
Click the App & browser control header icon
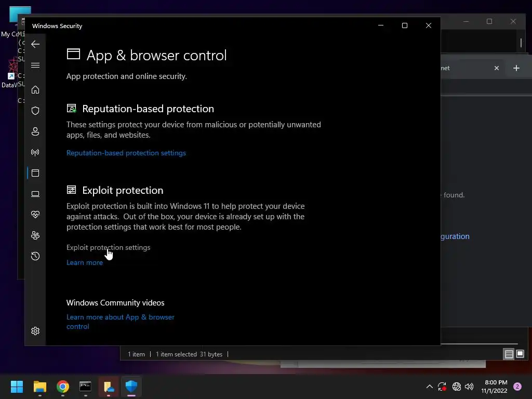[73, 54]
